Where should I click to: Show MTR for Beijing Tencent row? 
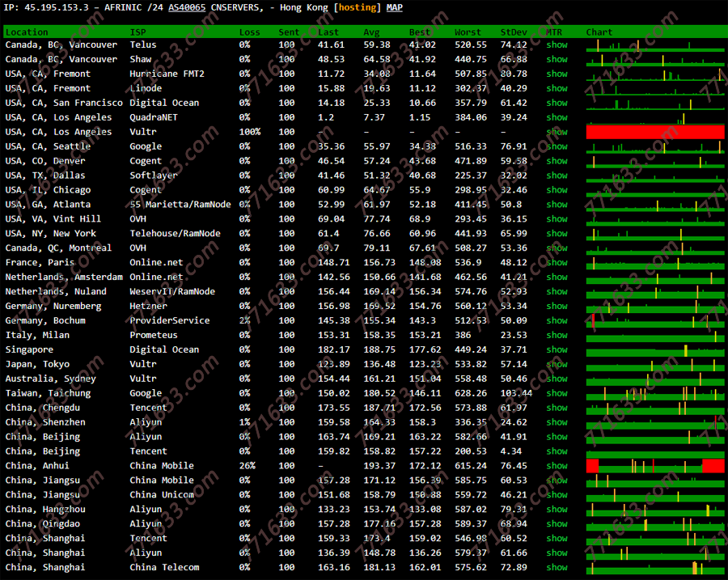[x=557, y=451]
